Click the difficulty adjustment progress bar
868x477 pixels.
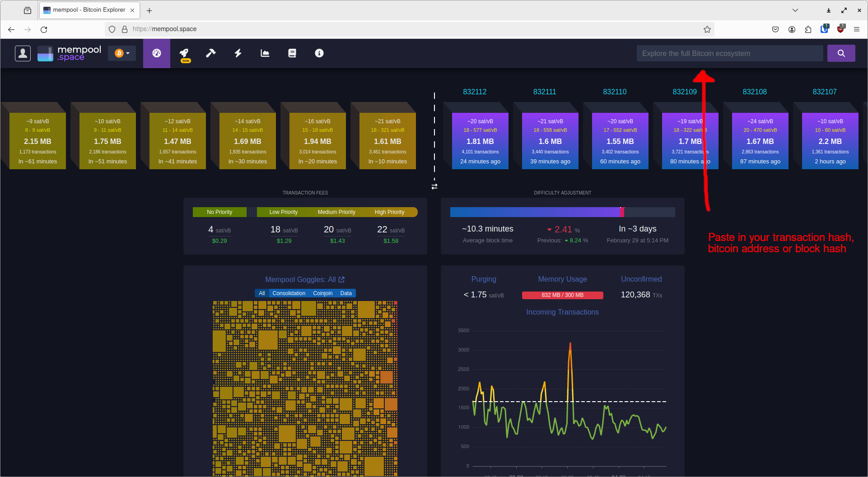(x=562, y=212)
